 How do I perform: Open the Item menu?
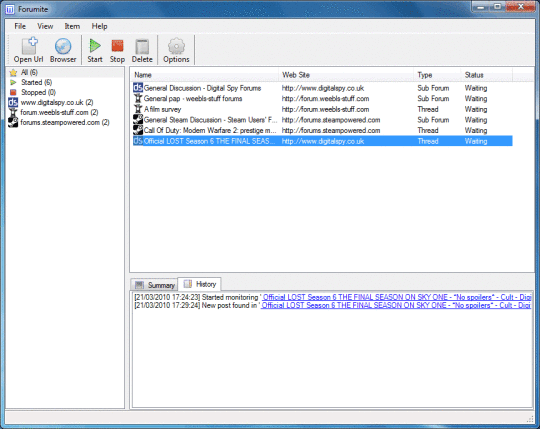72,26
